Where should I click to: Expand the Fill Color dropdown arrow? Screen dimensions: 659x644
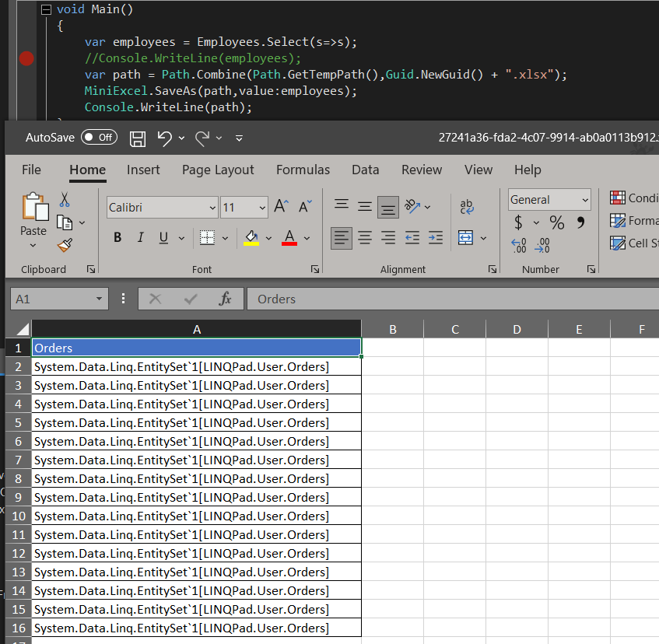268,237
